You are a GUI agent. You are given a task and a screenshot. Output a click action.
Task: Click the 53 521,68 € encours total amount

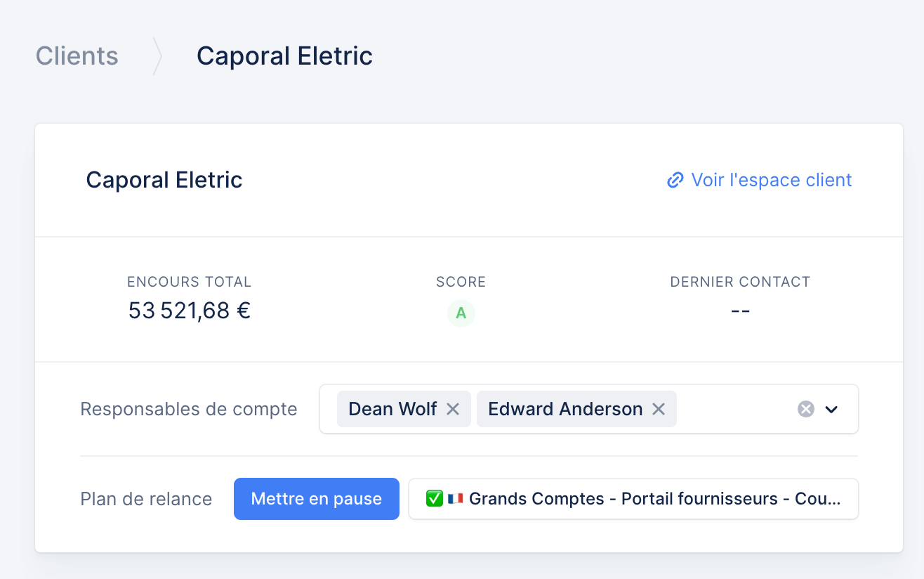click(190, 311)
